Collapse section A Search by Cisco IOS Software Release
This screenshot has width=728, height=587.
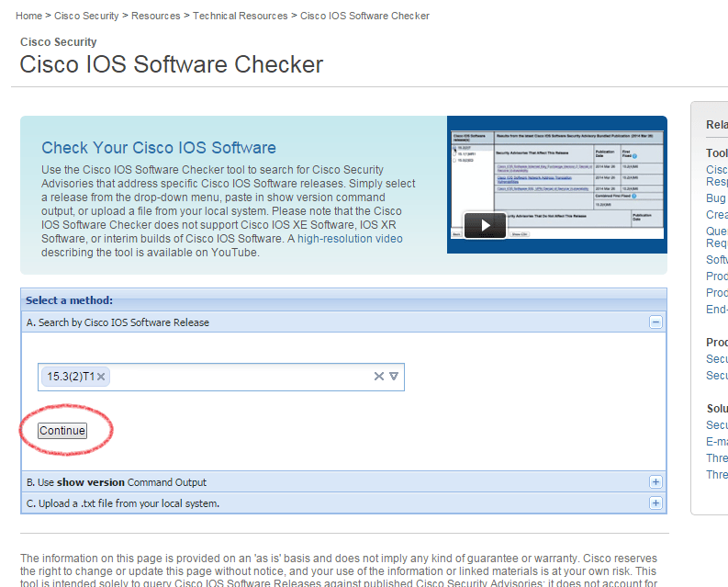pos(655,322)
